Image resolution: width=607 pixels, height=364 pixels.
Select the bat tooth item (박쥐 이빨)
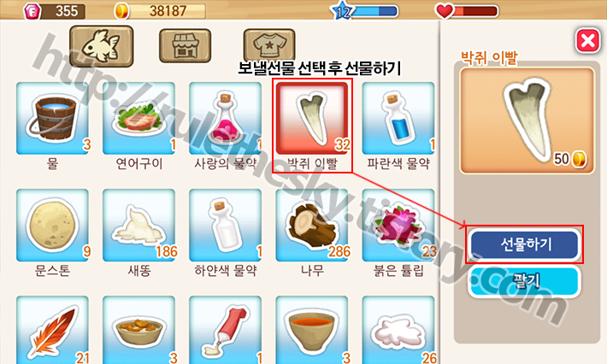pos(312,119)
